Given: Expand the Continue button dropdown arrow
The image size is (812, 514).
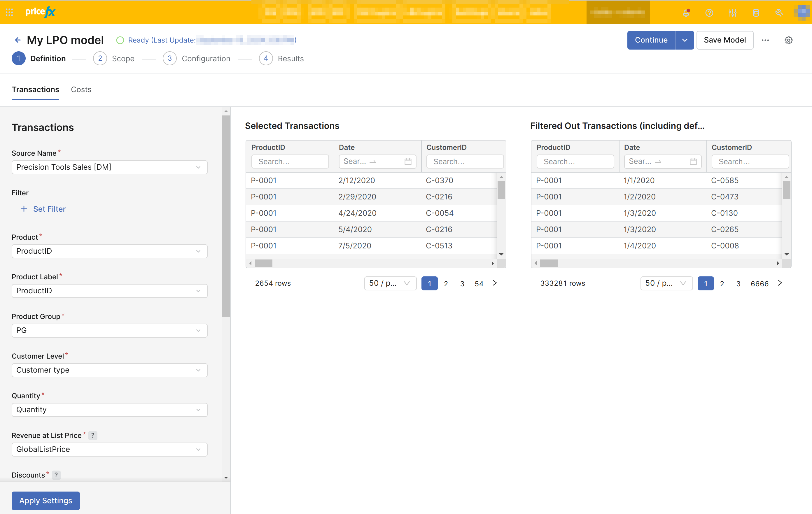Looking at the screenshot, I should [685, 40].
